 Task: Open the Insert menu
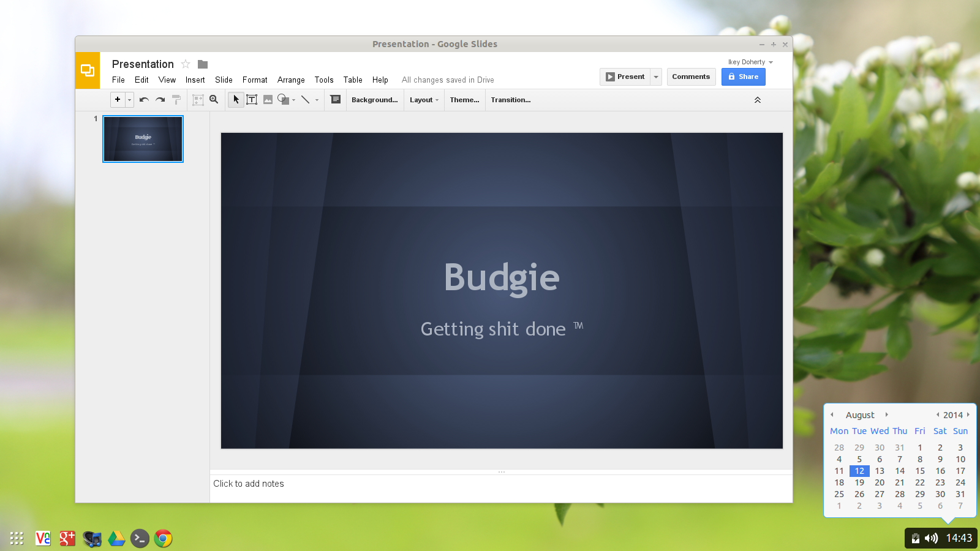tap(195, 80)
